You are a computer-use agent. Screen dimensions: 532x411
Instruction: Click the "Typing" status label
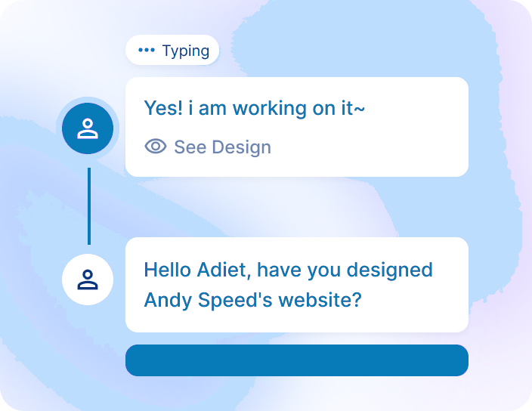click(x=186, y=51)
